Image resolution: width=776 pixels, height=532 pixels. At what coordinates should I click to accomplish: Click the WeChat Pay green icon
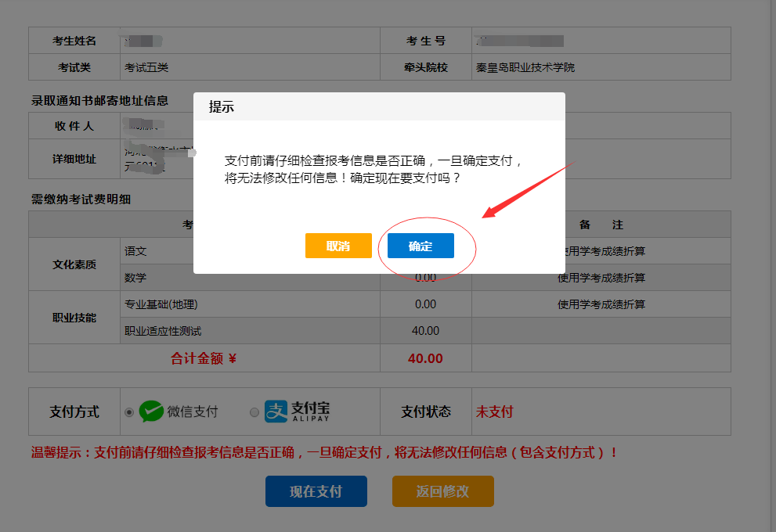pos(153,411)
